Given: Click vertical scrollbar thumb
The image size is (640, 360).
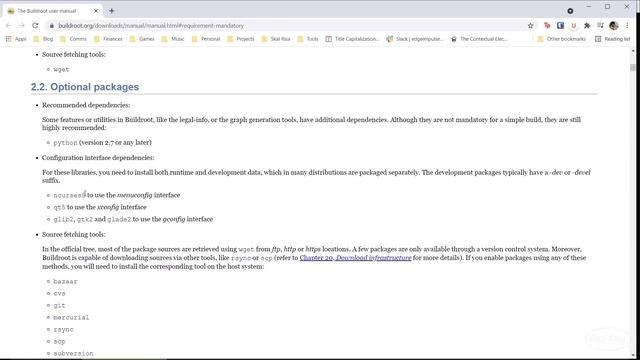Looking at the screenshot, I should (x=632, y=67).
